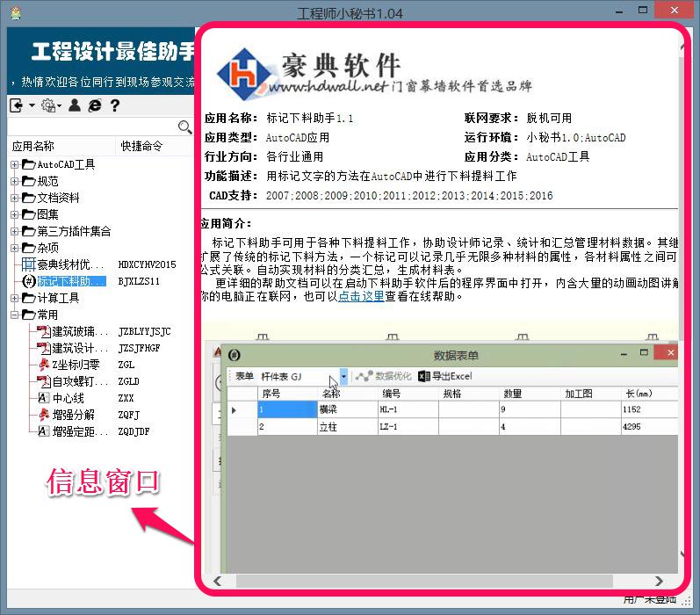Open the Internet Explorer browser icon
700x615 pixels.
pyautogui.click(x=95, y=105)
